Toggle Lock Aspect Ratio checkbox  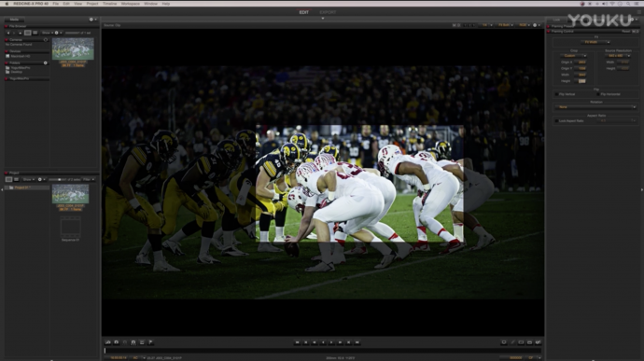[556, 121]
